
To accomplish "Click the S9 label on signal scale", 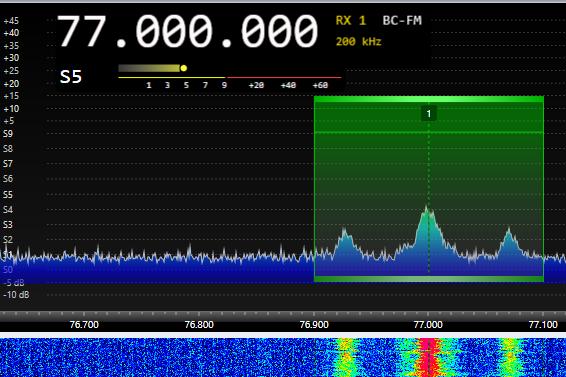I will click(8, 134).
